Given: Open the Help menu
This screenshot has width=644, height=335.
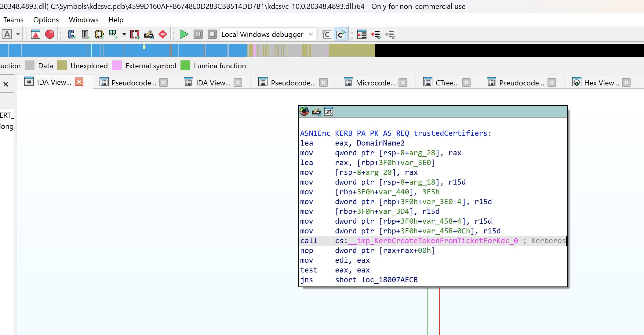Looking at the screenshot, I should pos(116,20).
